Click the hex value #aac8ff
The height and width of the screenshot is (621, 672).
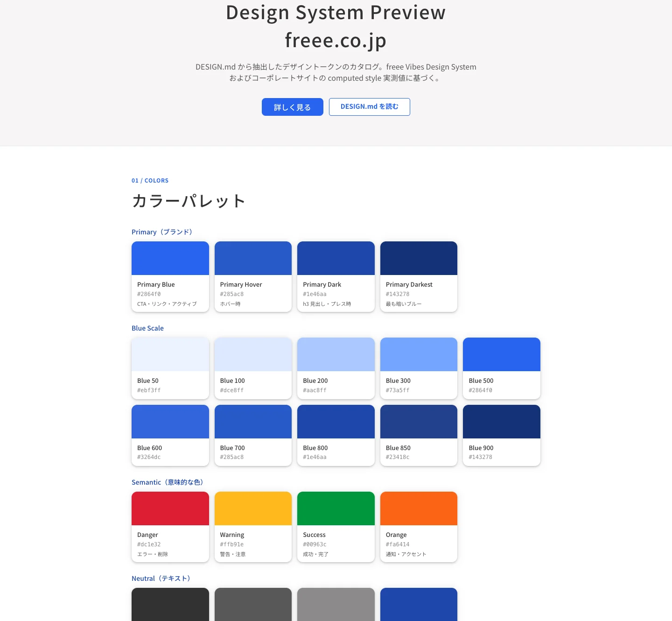tap(315, 390)
